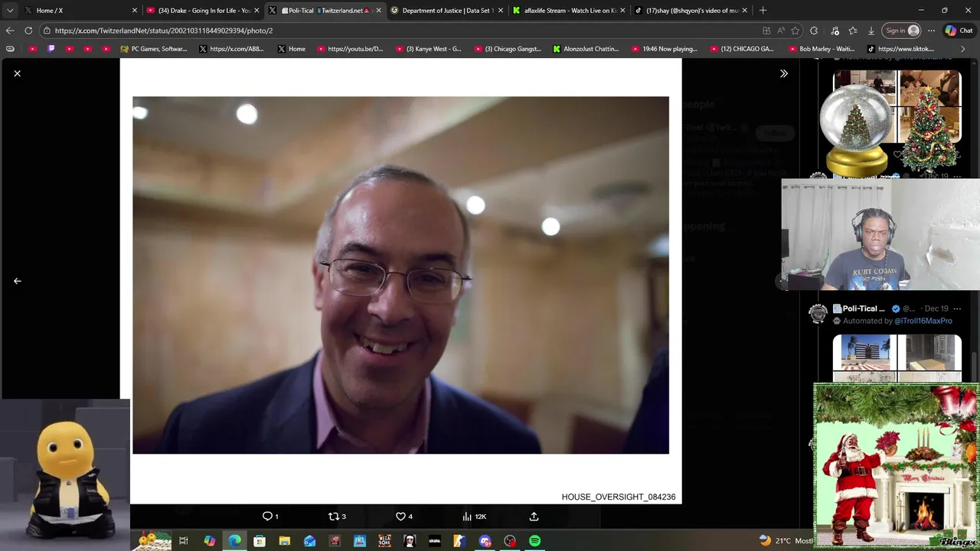Open the Copilot Chat button
This screenshot has width=980, height=551.
point(959,31)
